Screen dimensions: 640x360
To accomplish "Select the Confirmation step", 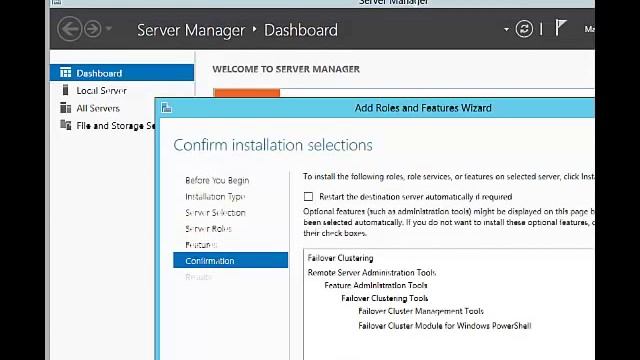I will click(x=230, y=260).
